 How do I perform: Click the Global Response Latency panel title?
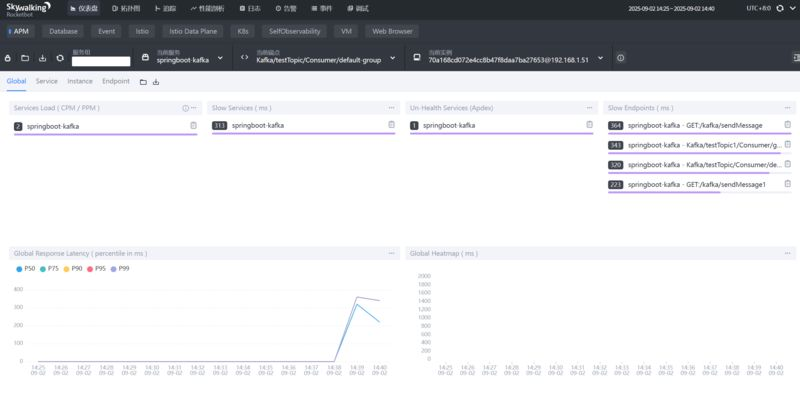(x=81, y=253)
